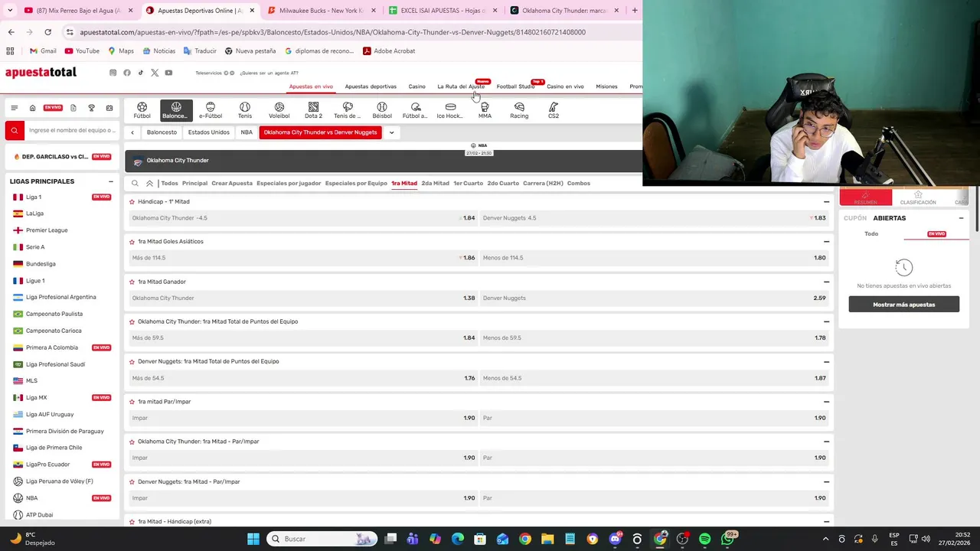Select the CS2 esports icon
This screenshot has width=980, height=551.
point(554,110)
